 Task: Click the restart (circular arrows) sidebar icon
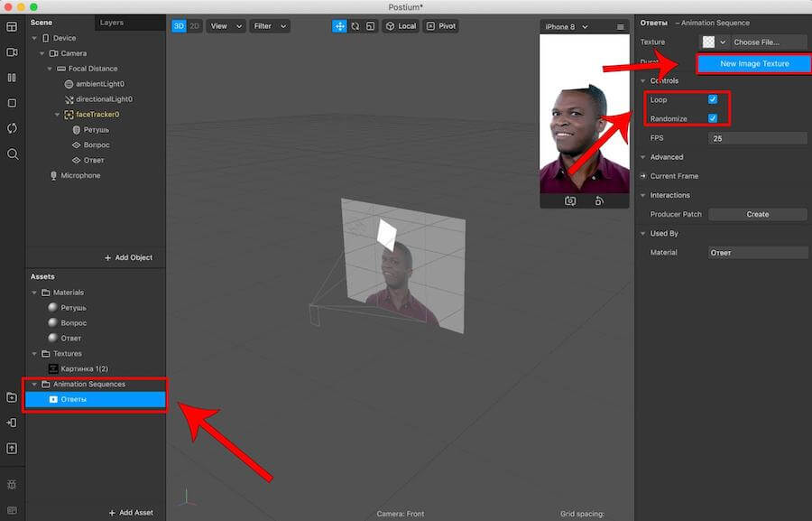[x=12, y=128]
